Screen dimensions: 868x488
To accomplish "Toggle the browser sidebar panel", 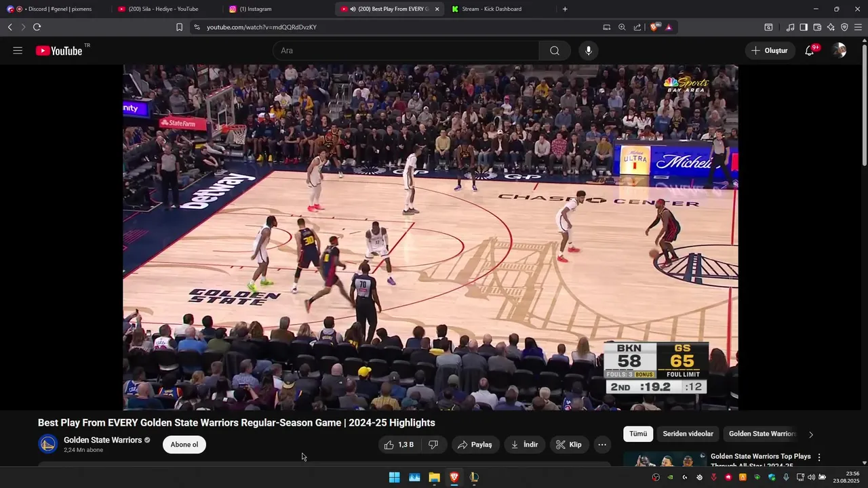I will pos(804,27).
